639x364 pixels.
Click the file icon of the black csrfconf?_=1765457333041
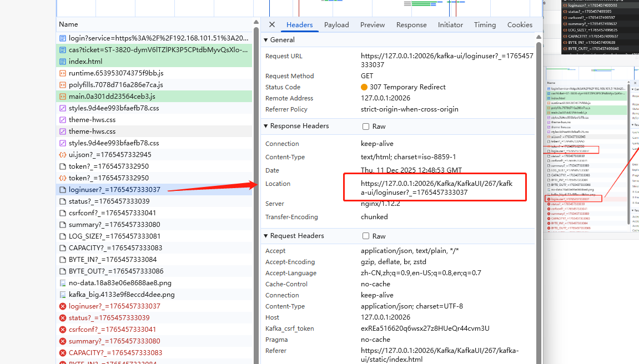[62, 213]
